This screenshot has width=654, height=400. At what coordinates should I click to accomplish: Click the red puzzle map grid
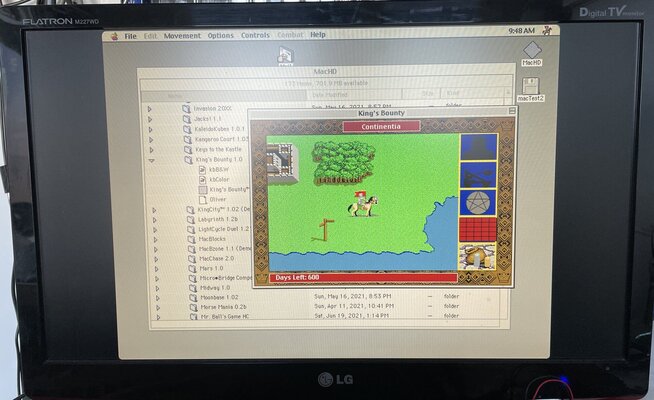click(x=478, y=229)
